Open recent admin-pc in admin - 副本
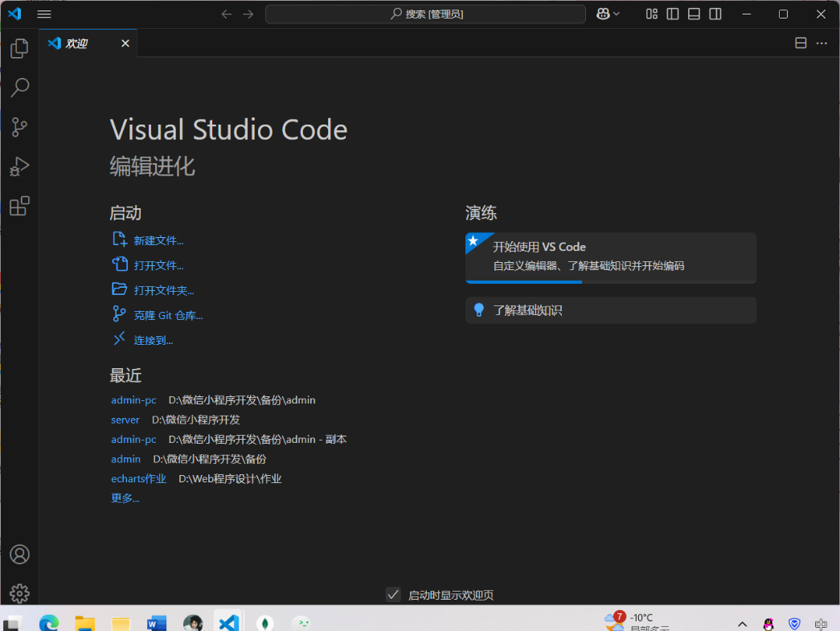 [133, 439]
